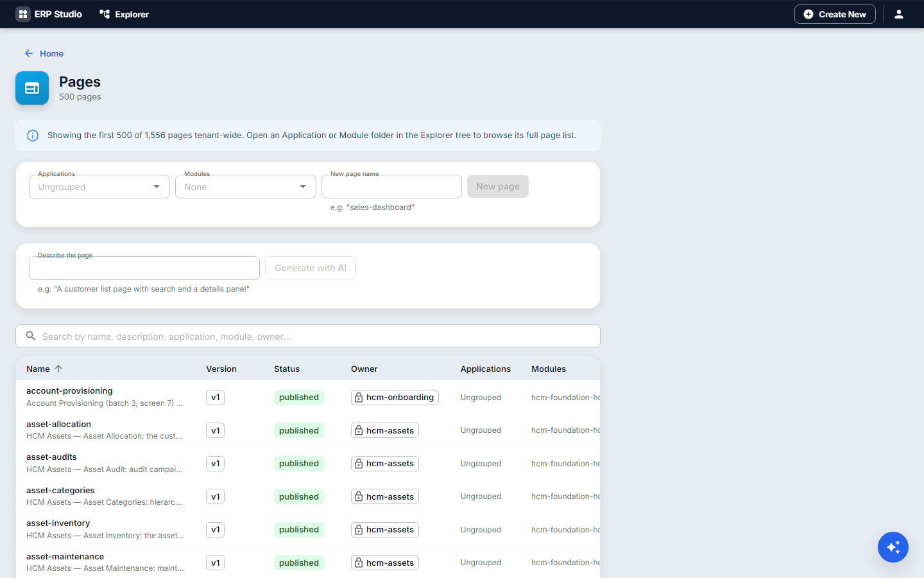Click the asset-categories row's lock icon
924x578 pixels.
[359, 496]
